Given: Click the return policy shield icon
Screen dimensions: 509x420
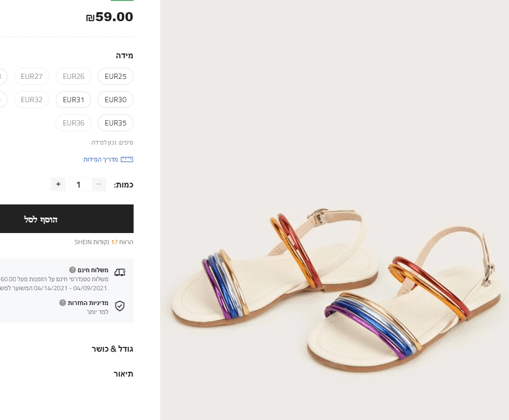Looking at the screenshot, I should (x=120, y=306).
